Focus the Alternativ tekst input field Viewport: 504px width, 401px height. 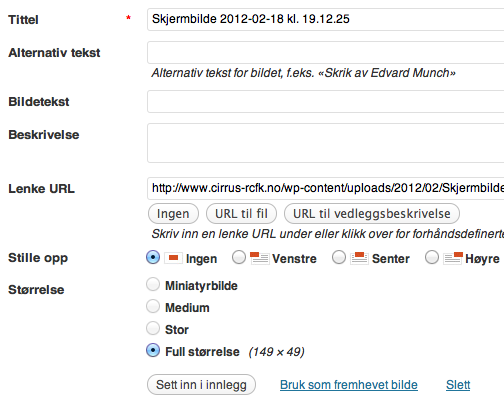325,52
